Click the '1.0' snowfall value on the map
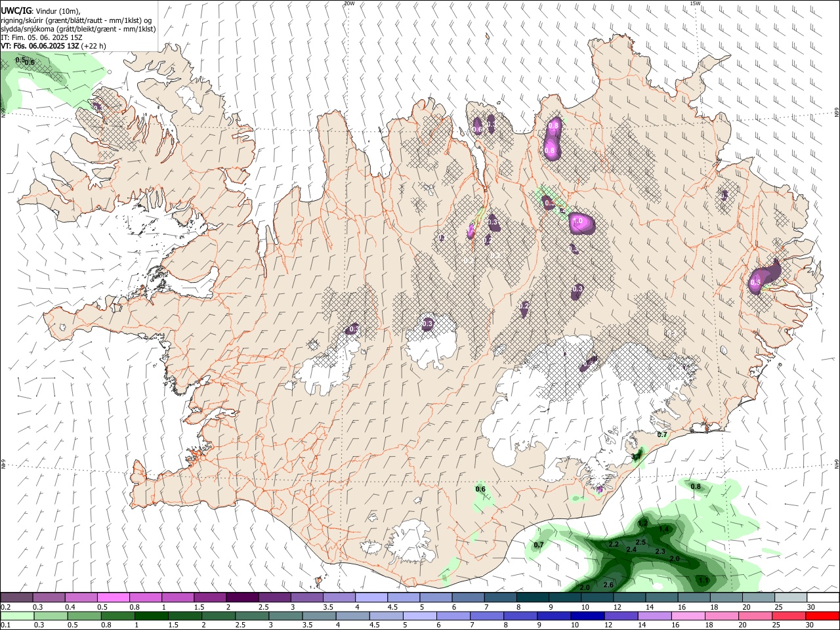Viewport: 840px width, 630px height. (x=578, y=222)
